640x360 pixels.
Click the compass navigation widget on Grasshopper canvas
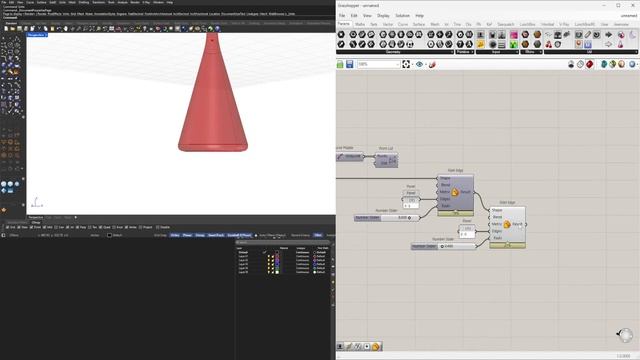624,335
